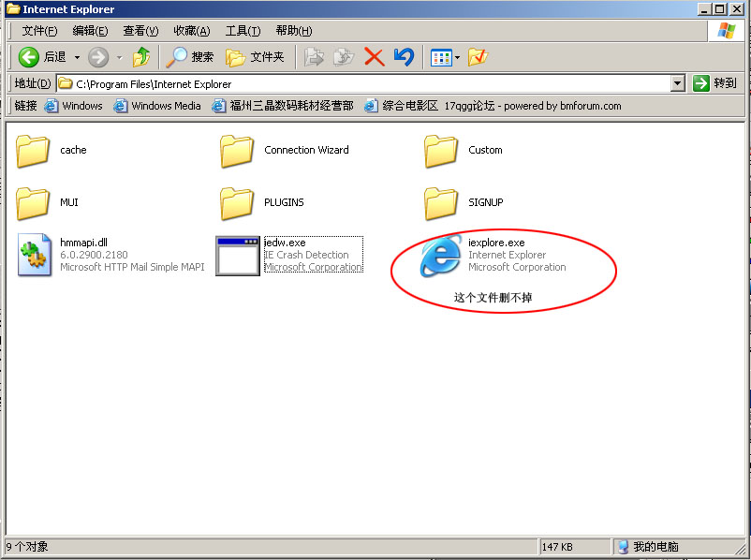Screen dimensions: 751x560
Task: Open iexplore.exe Internet Explorer file
Action: point(440,256)
